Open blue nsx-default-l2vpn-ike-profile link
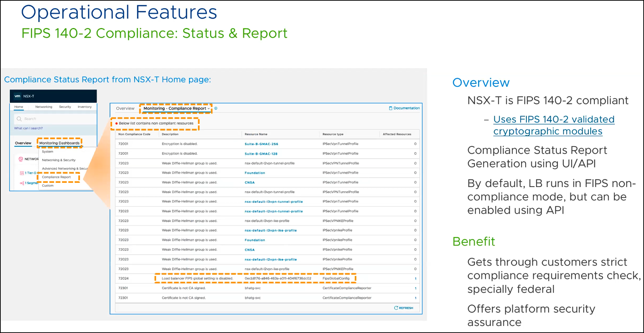This screenshot has height=333, width=644. (271, 259)
